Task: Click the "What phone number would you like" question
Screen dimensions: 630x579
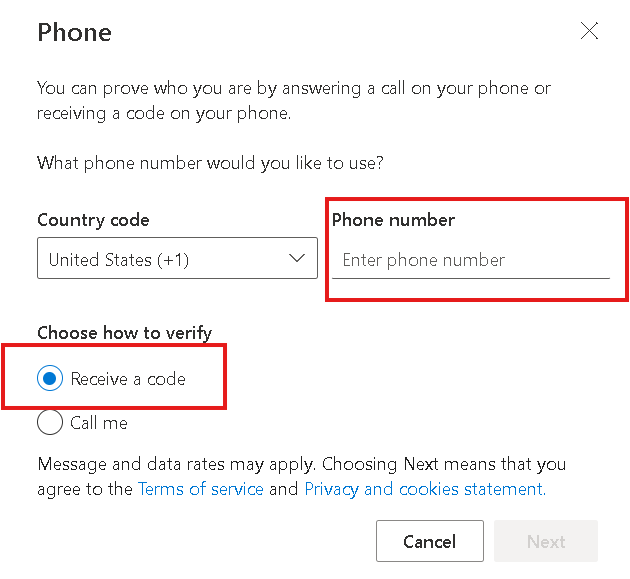Action: pyautogui.click(x=210, y=162)
